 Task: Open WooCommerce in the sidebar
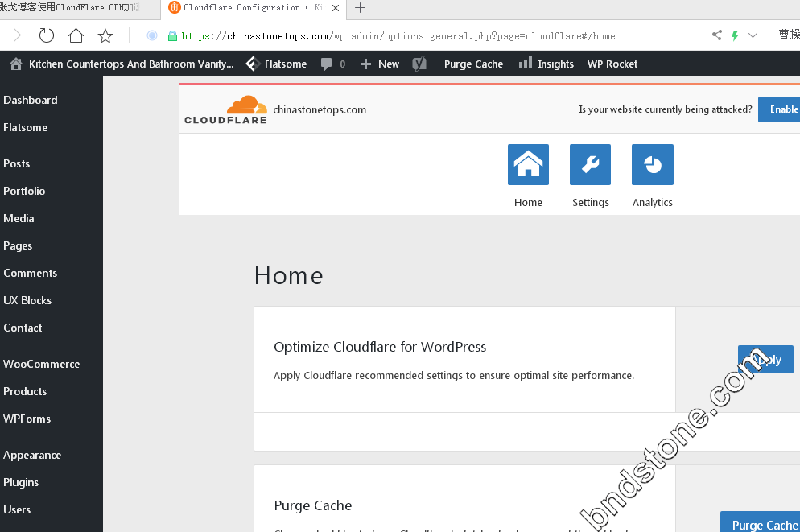pos(41,364)
